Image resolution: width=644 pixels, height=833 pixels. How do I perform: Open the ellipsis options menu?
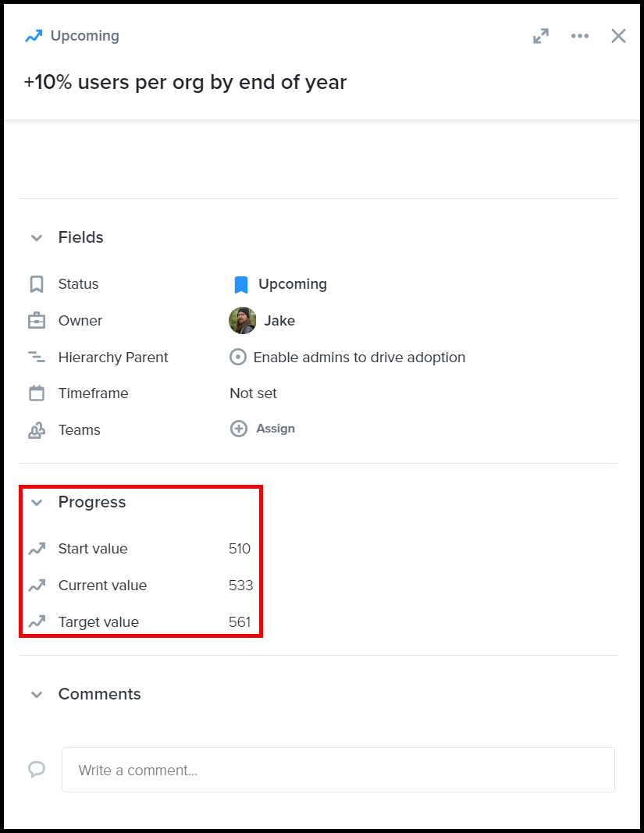[x=580, y=36]
